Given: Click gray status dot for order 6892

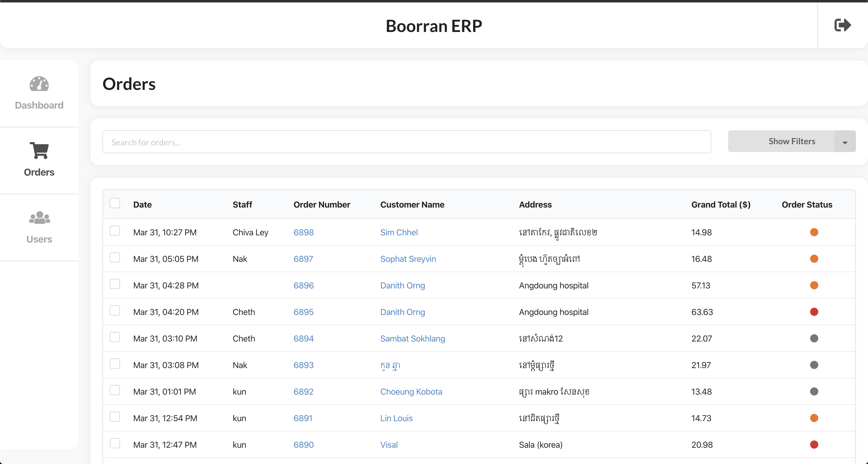Looking at the screenshot, I should [814, 392].
